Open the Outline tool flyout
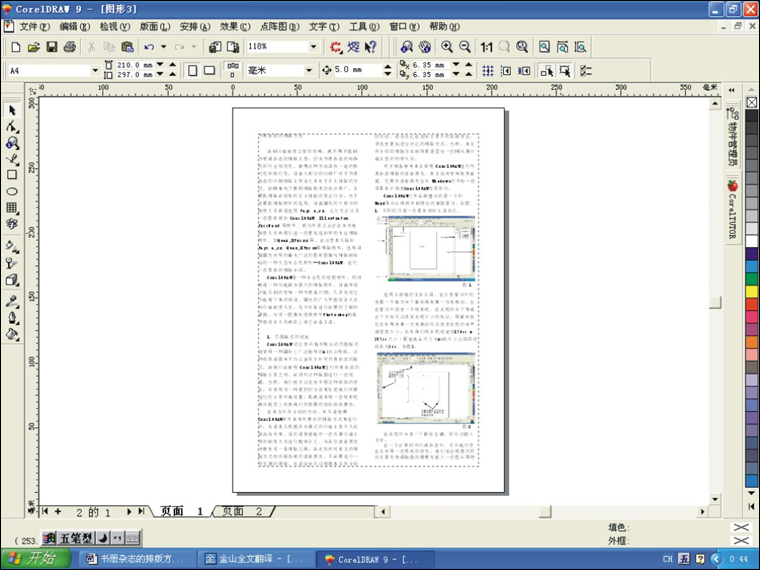Viewport: 760px width, 570px height. click(x=12, y=318)
